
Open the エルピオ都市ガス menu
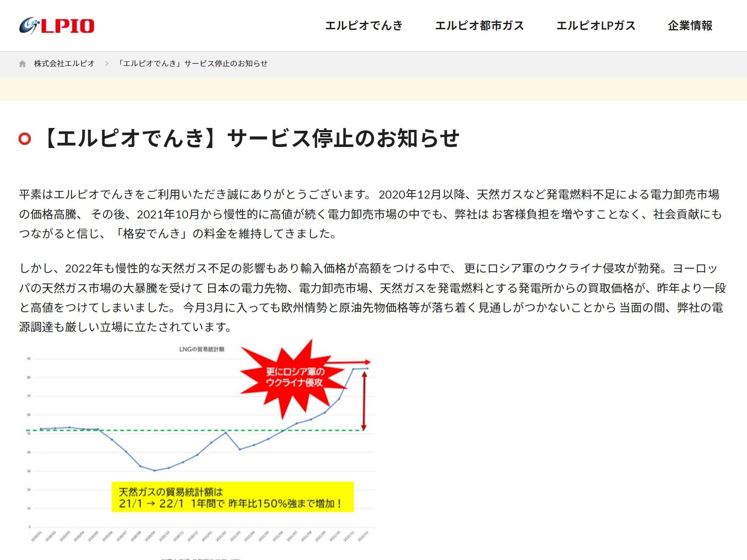coord(479,26)
